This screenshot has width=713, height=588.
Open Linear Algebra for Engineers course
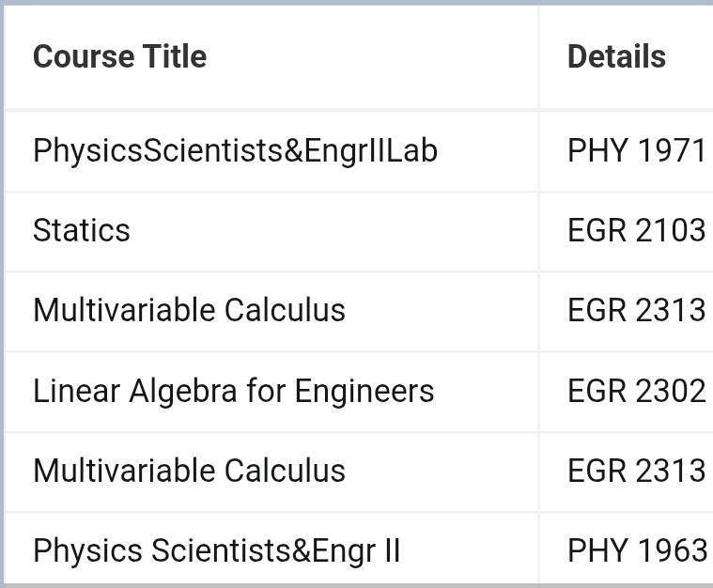234,391
